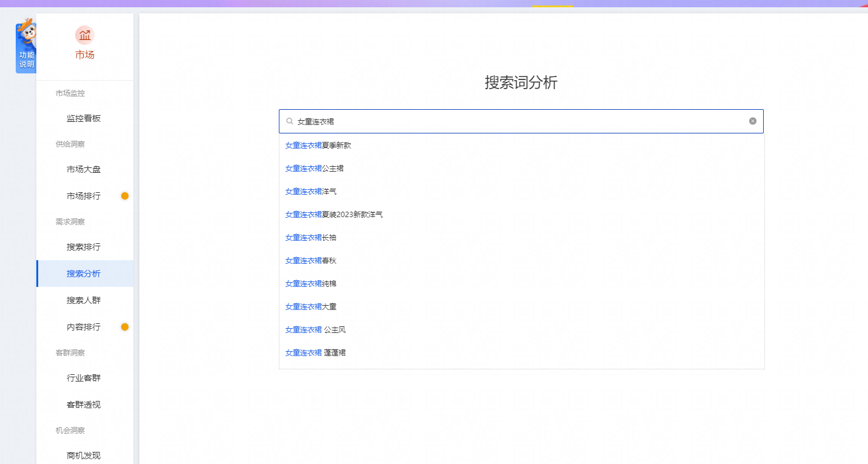Click the magnifier icon in search field
Viewport: 868px width, 464px height.
pos(290,121)
